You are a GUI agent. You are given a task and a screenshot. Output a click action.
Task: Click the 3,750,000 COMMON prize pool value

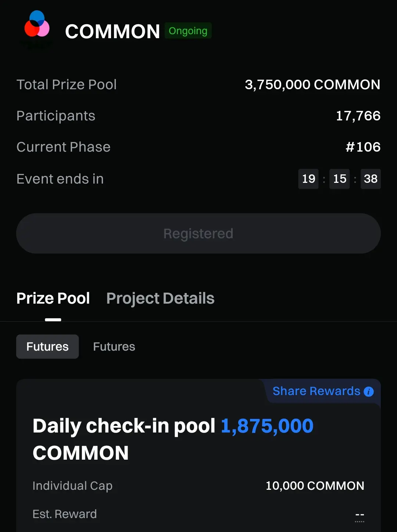(312, 85)
